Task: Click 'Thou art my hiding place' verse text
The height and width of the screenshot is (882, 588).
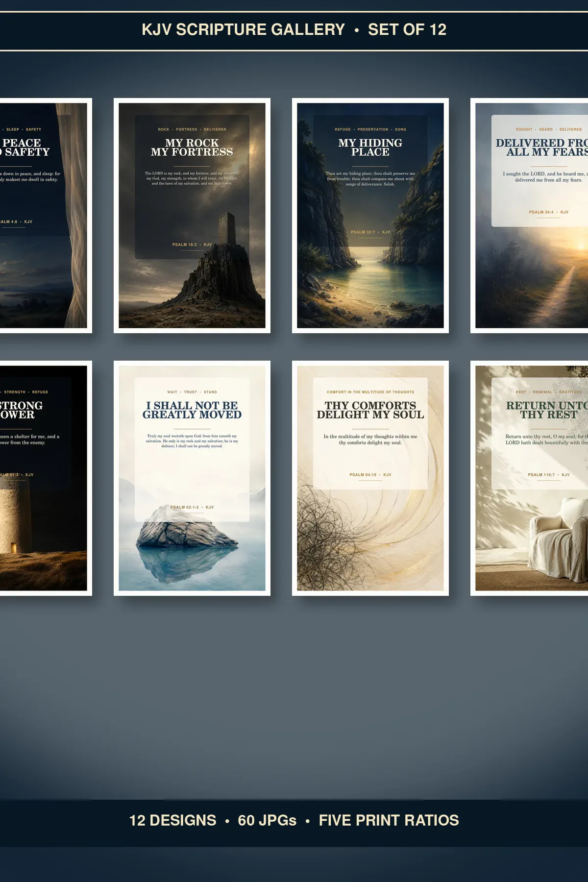Action: 370,179
